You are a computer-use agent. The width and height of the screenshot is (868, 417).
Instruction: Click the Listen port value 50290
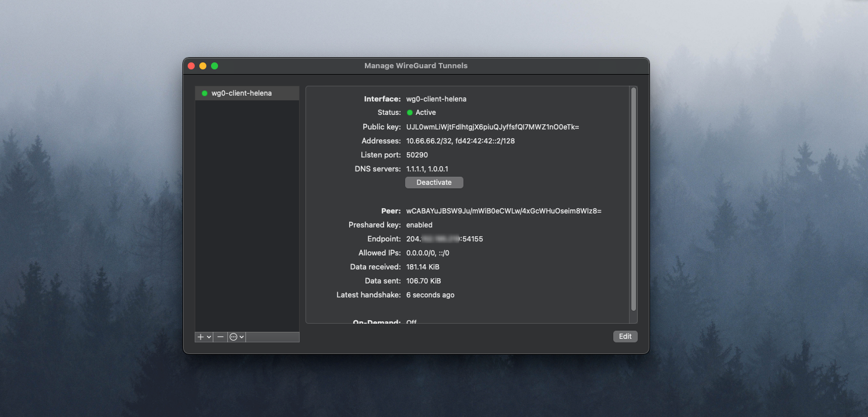tap(417, 155)
